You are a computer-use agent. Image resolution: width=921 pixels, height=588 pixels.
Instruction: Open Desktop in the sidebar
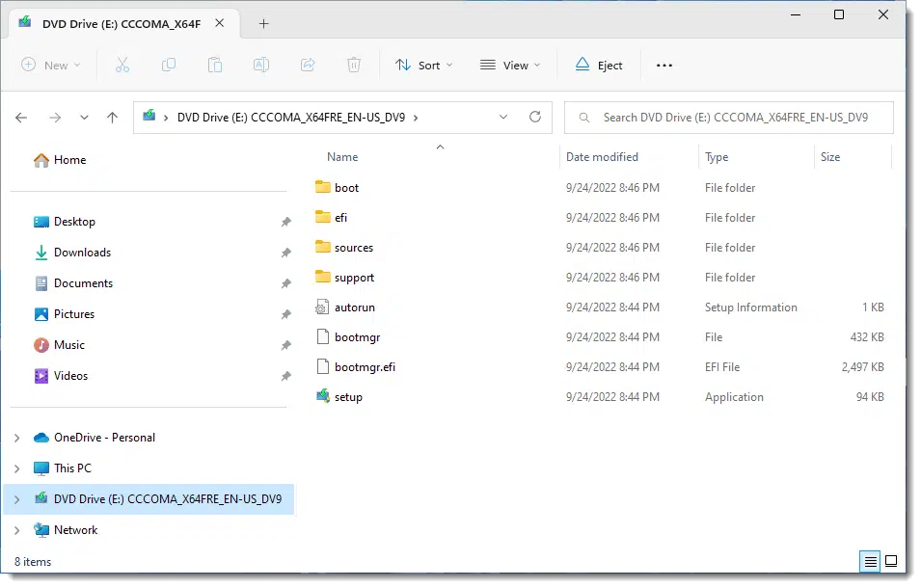point(65,222)
